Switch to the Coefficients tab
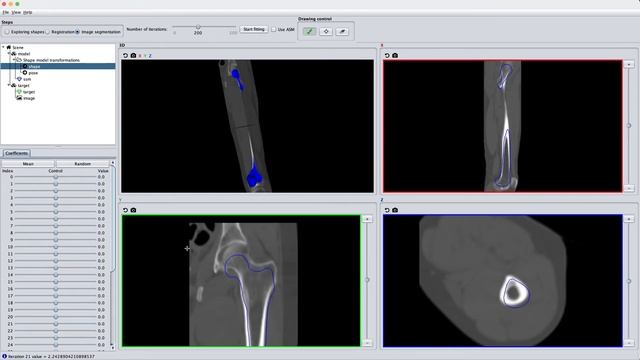Image resolution: width=640 pixels, height=360 pixels. pyautogui.click(x=17, y=153)
